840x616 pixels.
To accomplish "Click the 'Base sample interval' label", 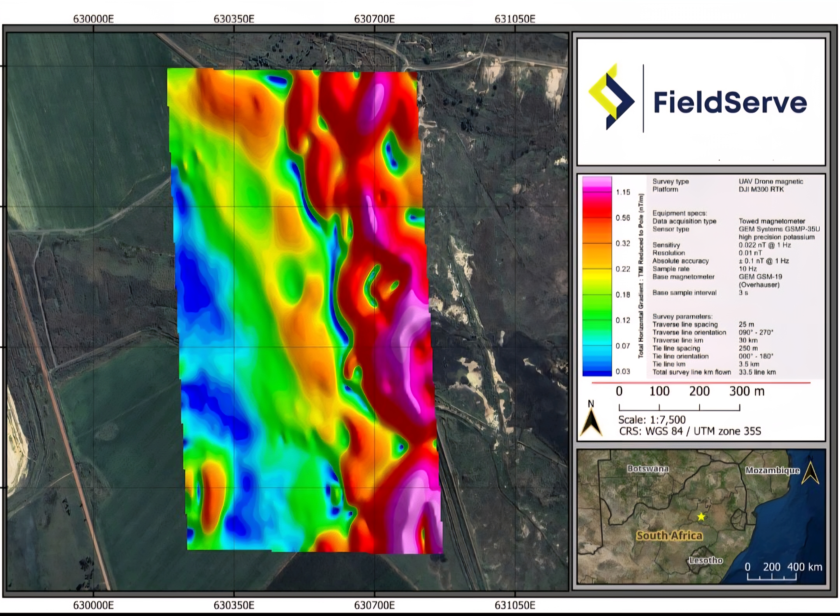I will pyautogui.click(x=684, y=293).
